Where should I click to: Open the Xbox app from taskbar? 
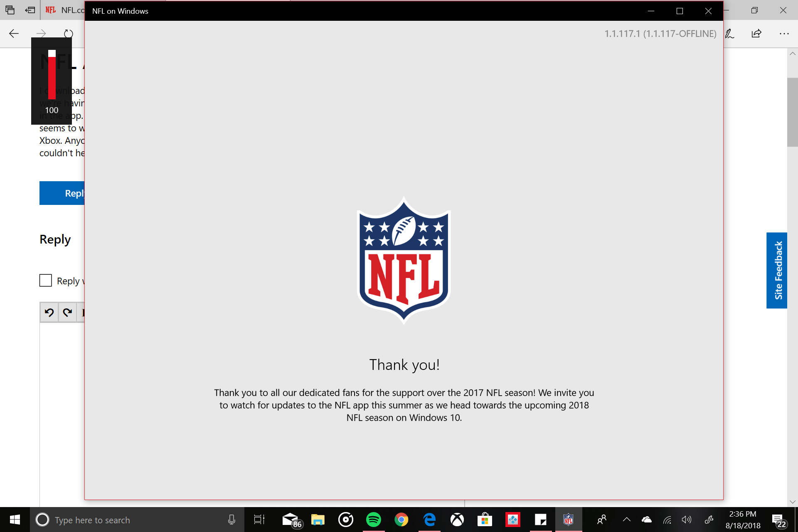pos(457,520)
